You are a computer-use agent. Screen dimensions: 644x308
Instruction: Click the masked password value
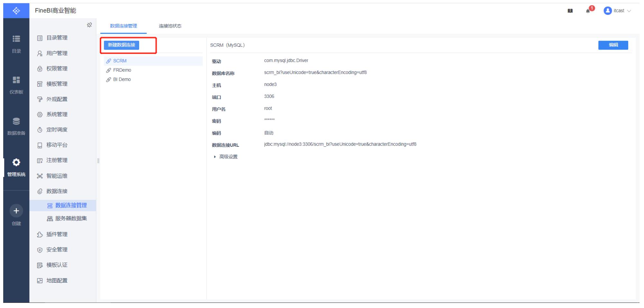[269, 120]
